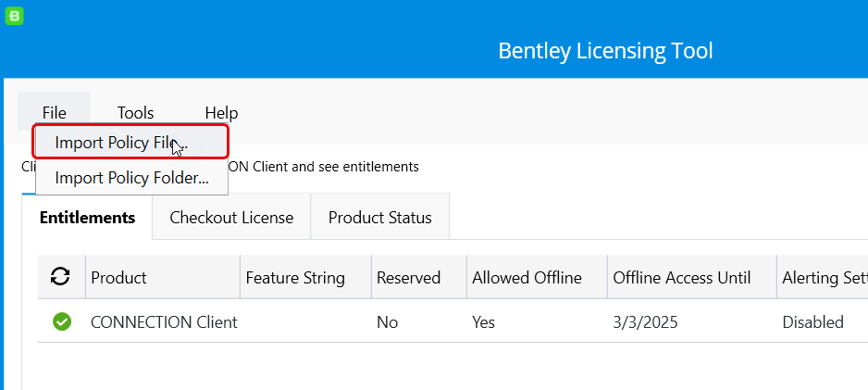This screenshot has height=390, width=868.
Task: Click the green checkmark status icon
Action: (62, 321)
